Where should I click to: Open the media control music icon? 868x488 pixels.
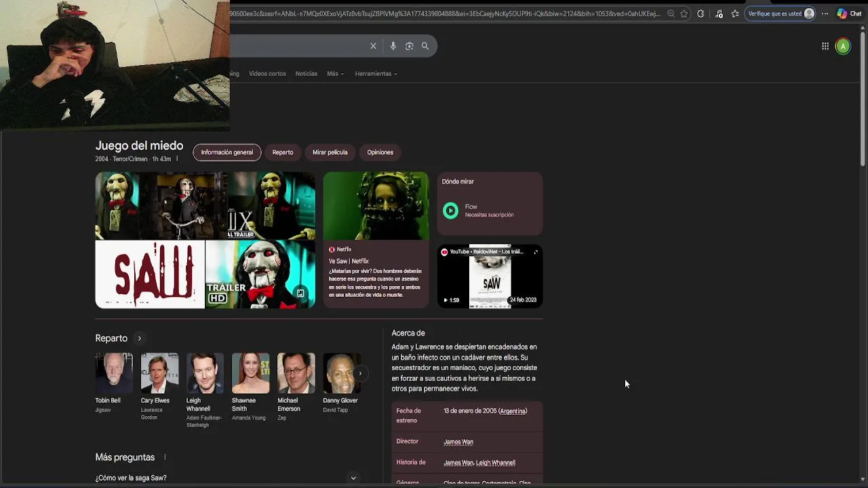pos(719,14)
